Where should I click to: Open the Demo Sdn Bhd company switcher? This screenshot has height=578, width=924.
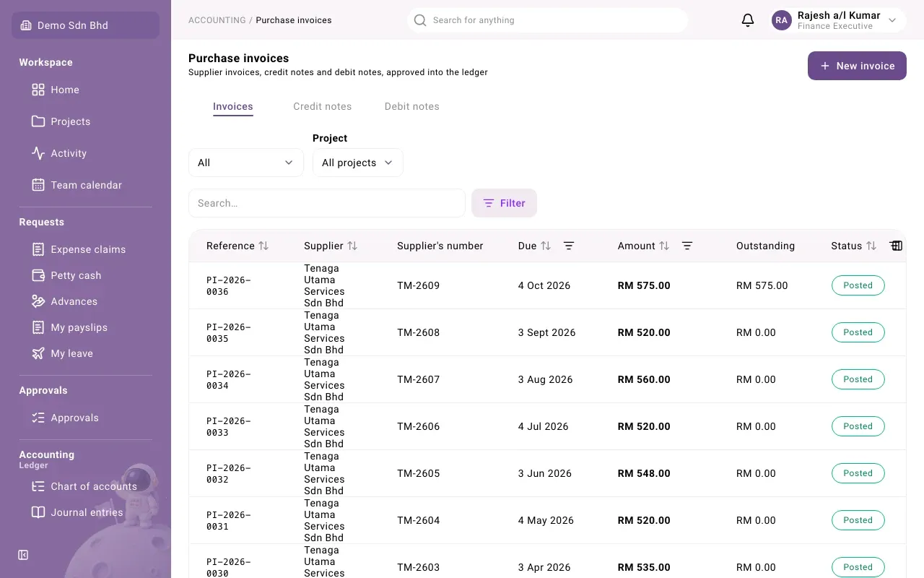(85, 25)
